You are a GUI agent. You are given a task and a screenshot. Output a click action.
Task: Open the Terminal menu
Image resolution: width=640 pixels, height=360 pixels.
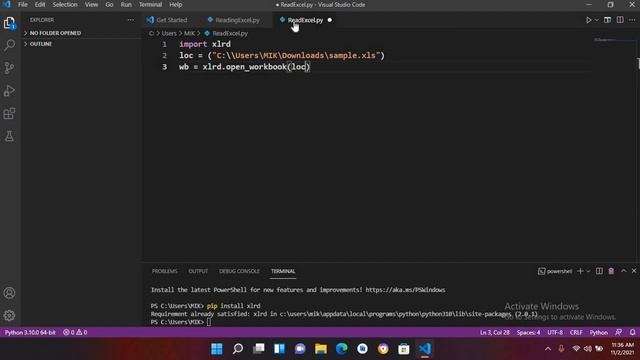(x=151, y=4)
